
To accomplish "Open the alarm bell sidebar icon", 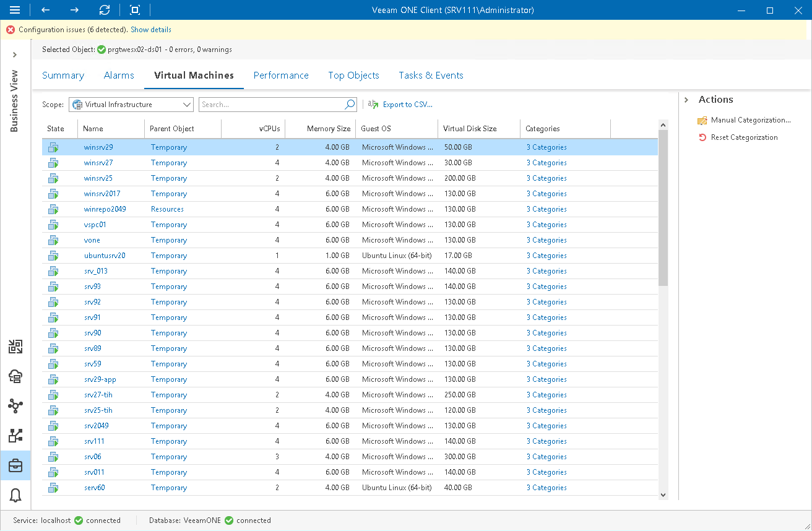I will click(x=15, y=495).
